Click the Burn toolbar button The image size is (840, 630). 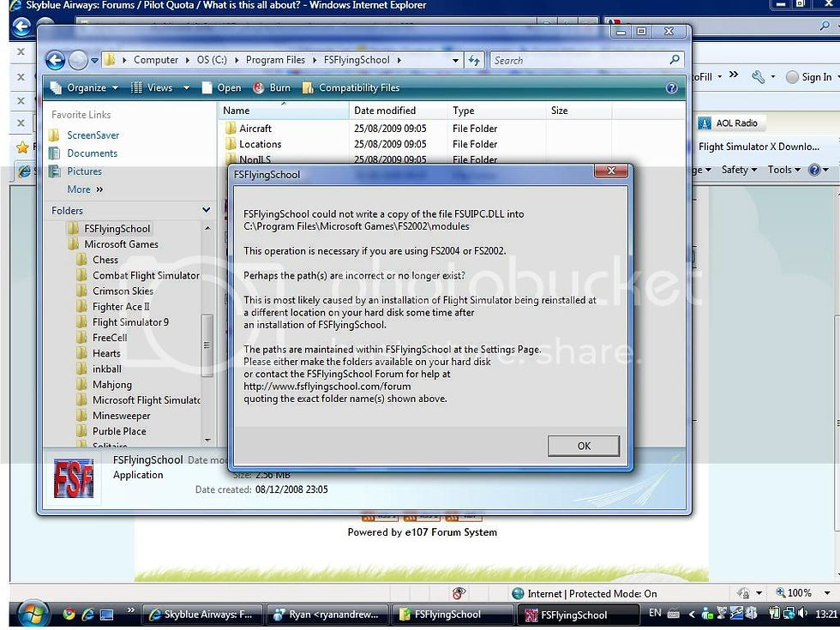(272, 87)
